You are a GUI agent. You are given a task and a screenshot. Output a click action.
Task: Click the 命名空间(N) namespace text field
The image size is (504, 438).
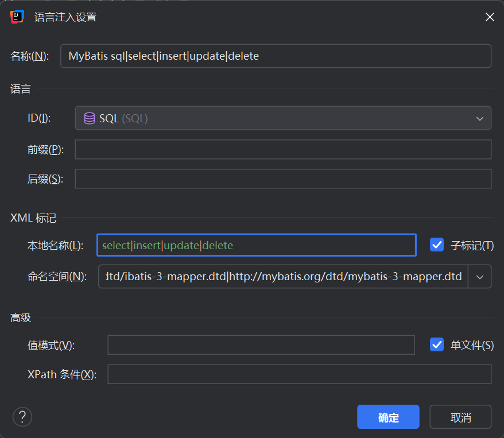click(283, 276)
